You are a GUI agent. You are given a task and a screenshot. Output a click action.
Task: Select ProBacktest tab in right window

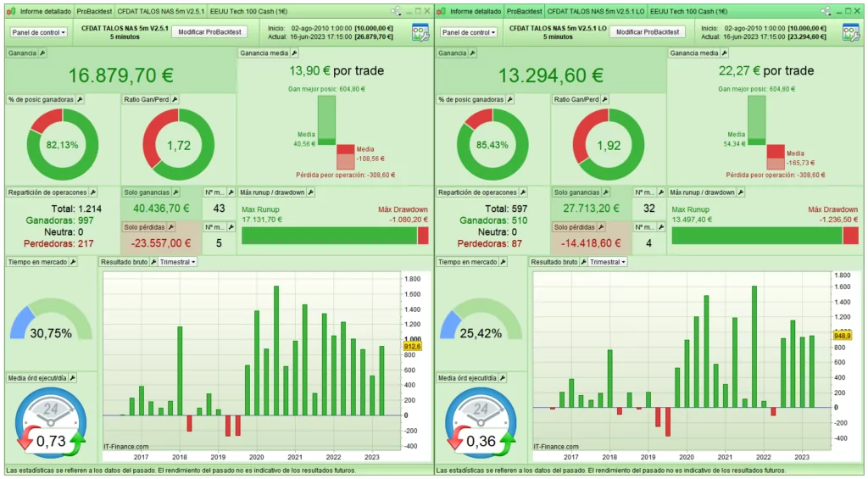[524, 11]
